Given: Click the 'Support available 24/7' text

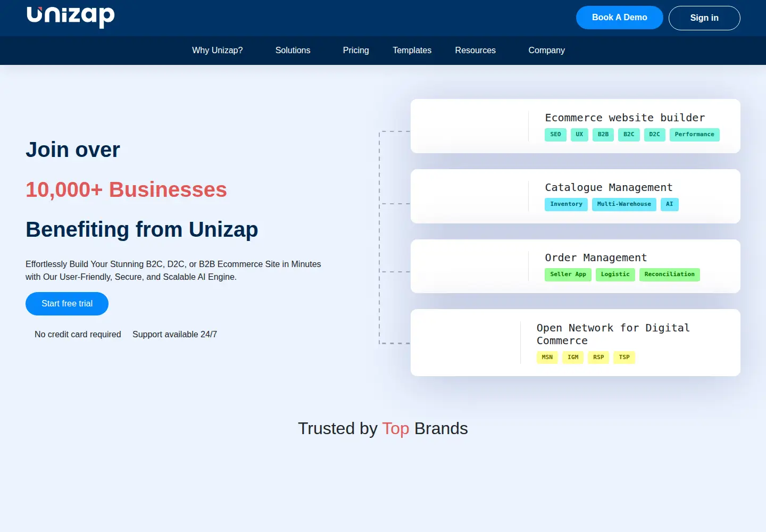Looking at the screenshot, I should click(x=174, y=335).
